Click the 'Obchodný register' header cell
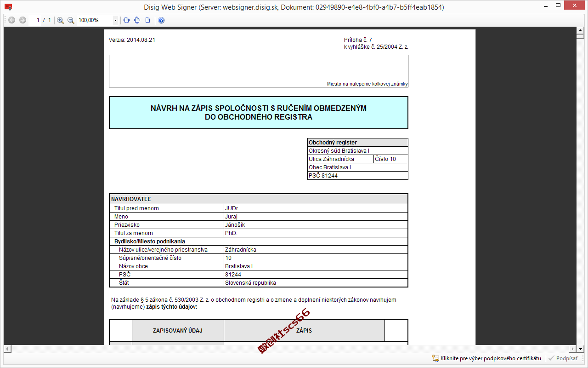The width and height of the screenshot is (588, 368). point(358,143)
